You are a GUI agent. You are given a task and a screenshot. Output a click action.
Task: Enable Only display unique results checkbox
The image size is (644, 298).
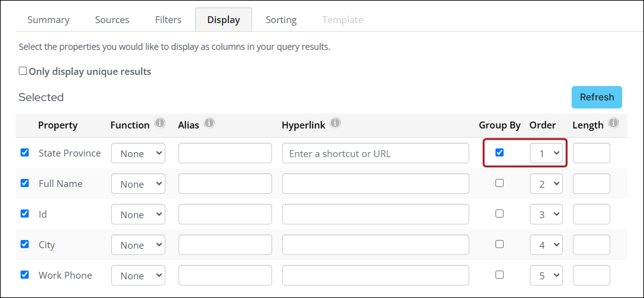[x=23, y=71]
